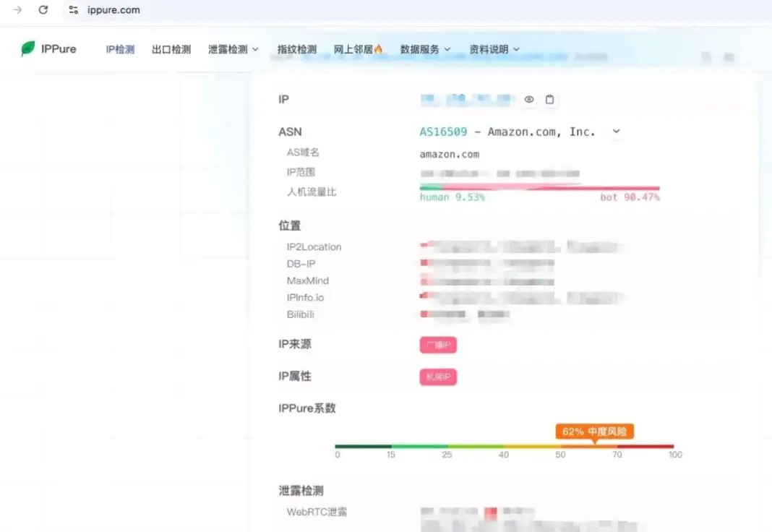The height and width of the screenshot is (532, 772).
Task: Open site info icon beside ippure.com
Action: (x=73, y=10)
